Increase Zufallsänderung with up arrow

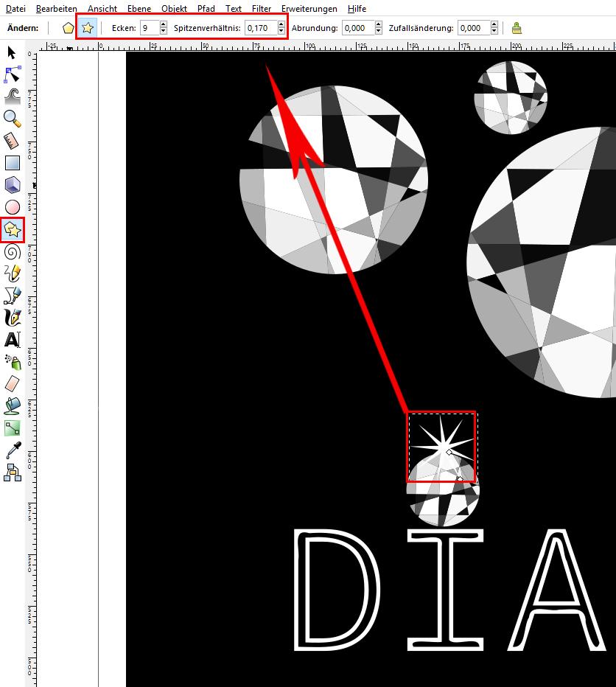point(494,24)
